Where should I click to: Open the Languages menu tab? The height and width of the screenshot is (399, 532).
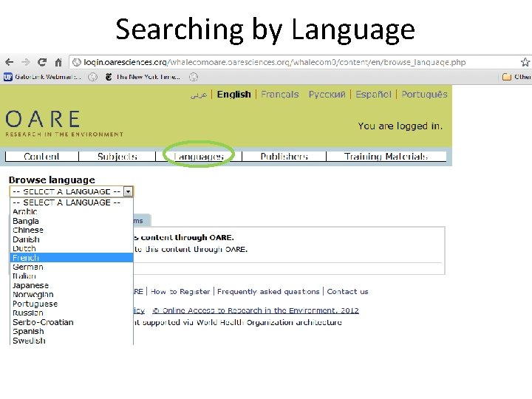[199, 157]
